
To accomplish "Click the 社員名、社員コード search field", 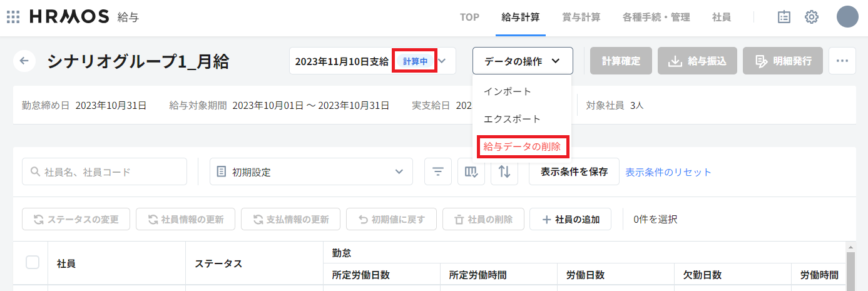I will tap(105, 171).
